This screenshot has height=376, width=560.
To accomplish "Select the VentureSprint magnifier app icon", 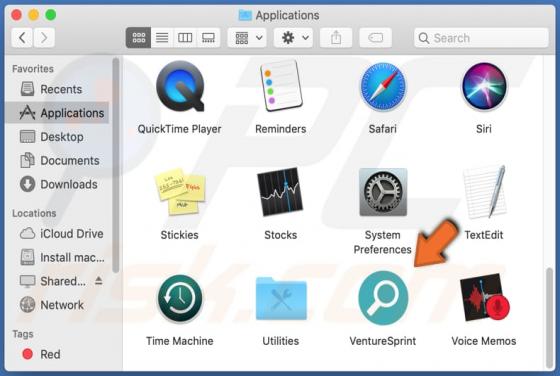I will point(383,298).
